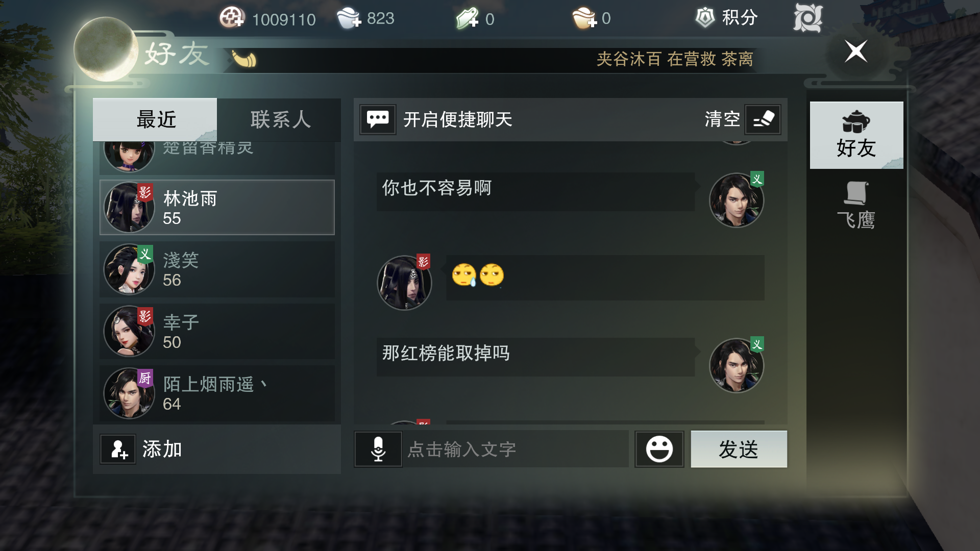The height and width of the screenshot is (551, 980).
Task: Open chat with 淺笑 level 56
Action: pyautogui.click(x=217, y=269)
